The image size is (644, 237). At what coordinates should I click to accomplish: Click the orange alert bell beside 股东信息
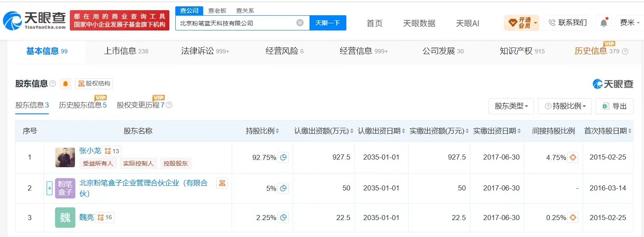(65, 84)
